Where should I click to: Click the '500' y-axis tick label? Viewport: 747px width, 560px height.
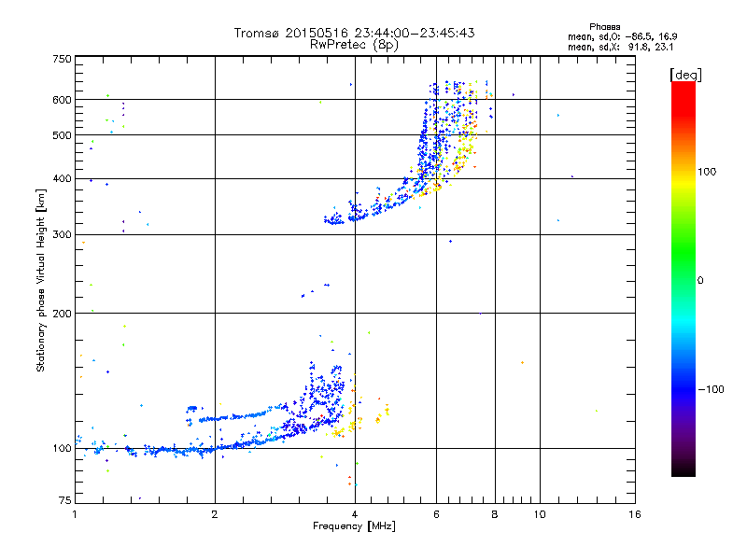[x=62, y=135]
